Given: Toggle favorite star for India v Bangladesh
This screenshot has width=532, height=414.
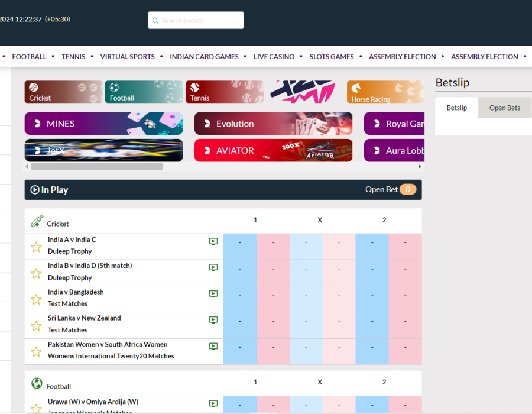Looking at the screenshot, I should pos(36,299).
